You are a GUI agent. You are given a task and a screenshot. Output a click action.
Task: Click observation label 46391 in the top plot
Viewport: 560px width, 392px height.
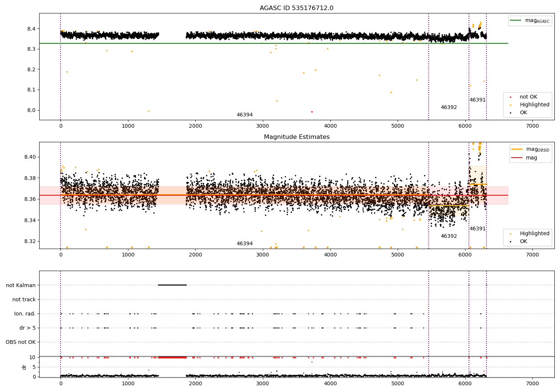[x=477, y=100]
